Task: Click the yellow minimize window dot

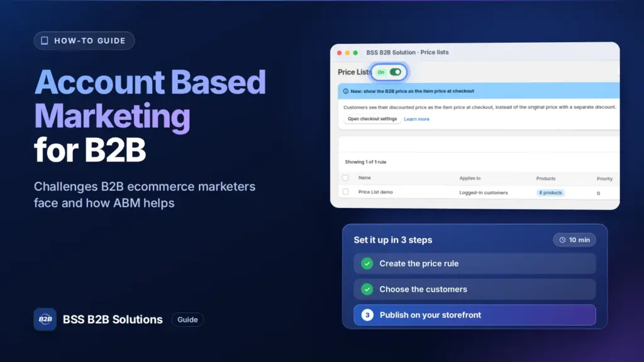Action: (347, 53)
